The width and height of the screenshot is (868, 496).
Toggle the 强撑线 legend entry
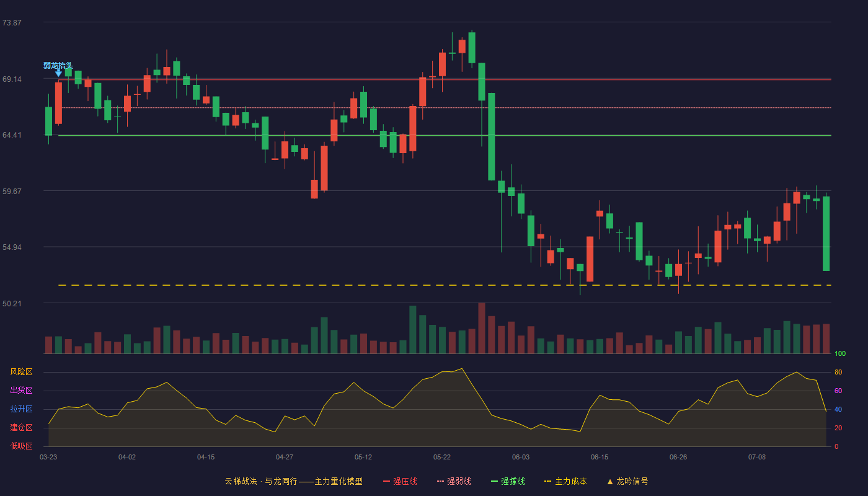click(508, 481)
